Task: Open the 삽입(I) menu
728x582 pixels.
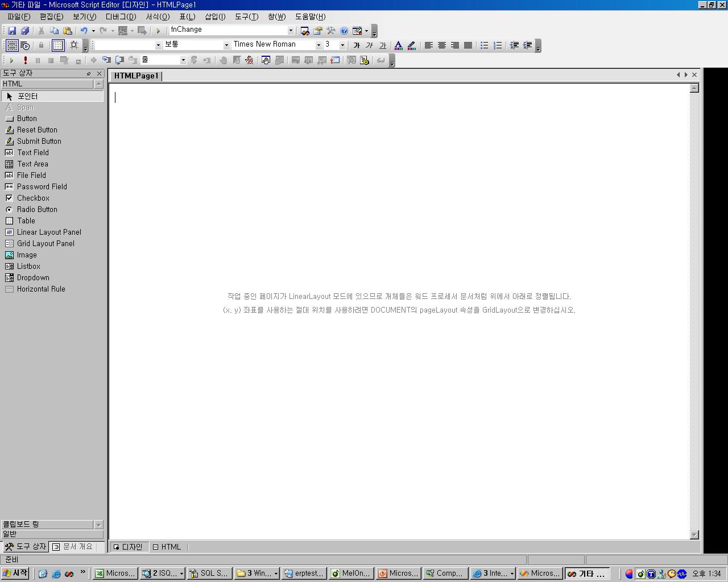Action: (215, 16)
